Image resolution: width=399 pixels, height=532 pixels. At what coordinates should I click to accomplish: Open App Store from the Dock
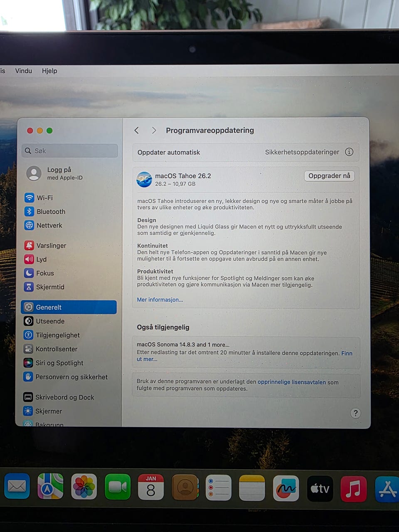pyautogui.click(x=387, y=489)
